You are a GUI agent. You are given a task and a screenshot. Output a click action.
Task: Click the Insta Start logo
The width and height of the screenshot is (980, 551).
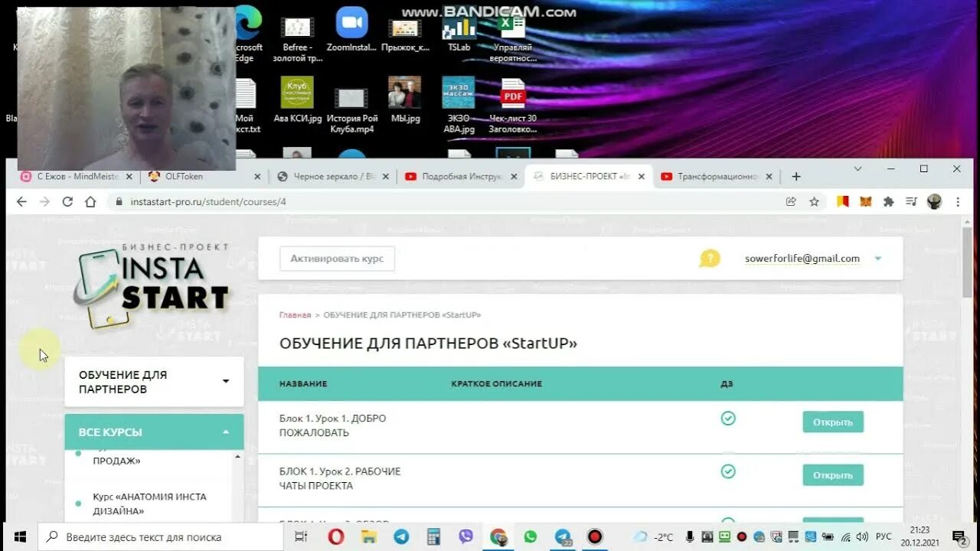click(x=152, y=287)
